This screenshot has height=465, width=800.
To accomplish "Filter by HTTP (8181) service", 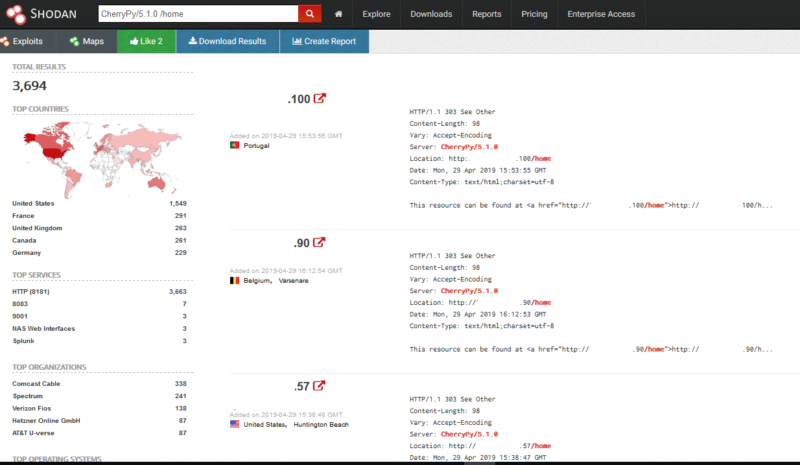I will click(31, 291).
